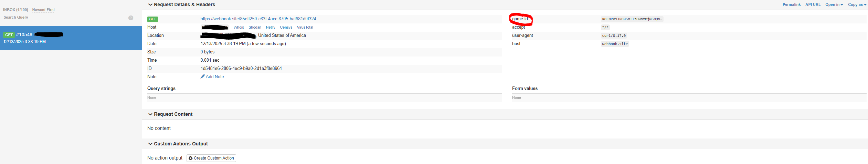Click the green GET badge in request details
Image resolution: width=868 pixels, height=164 pixels.
point(152,19)
